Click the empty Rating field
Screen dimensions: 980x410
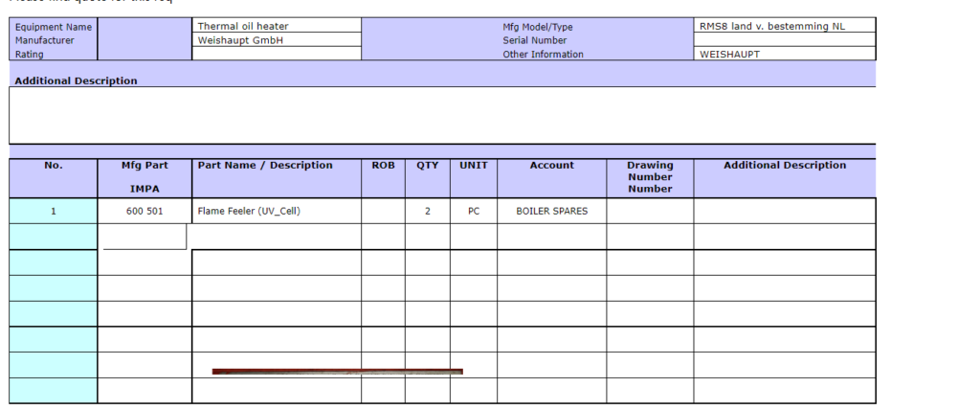coord(277,55)
